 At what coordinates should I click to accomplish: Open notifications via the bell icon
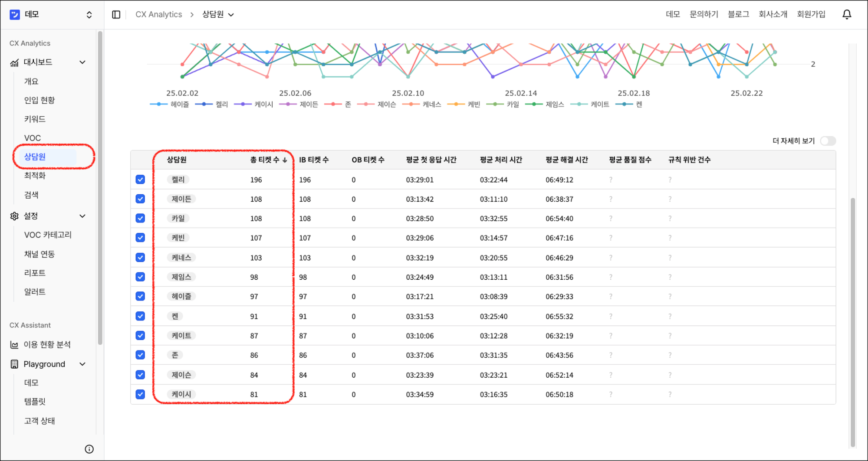[846, 14]
